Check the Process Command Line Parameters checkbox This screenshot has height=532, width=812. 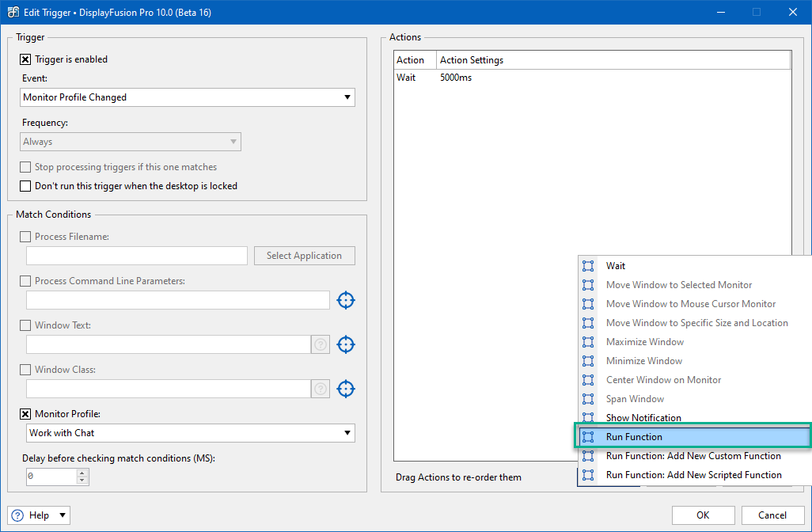coord(25,281)
